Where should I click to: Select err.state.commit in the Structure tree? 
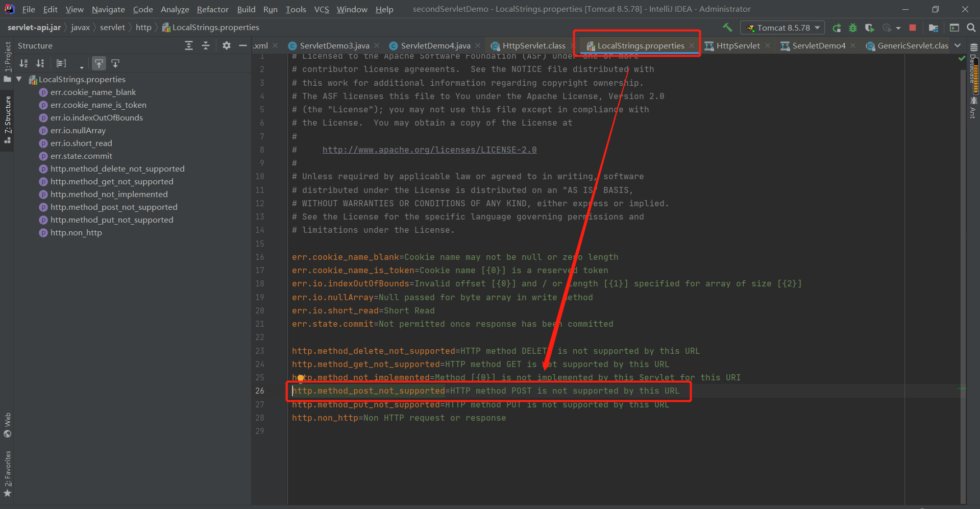(x=81, y=156)
